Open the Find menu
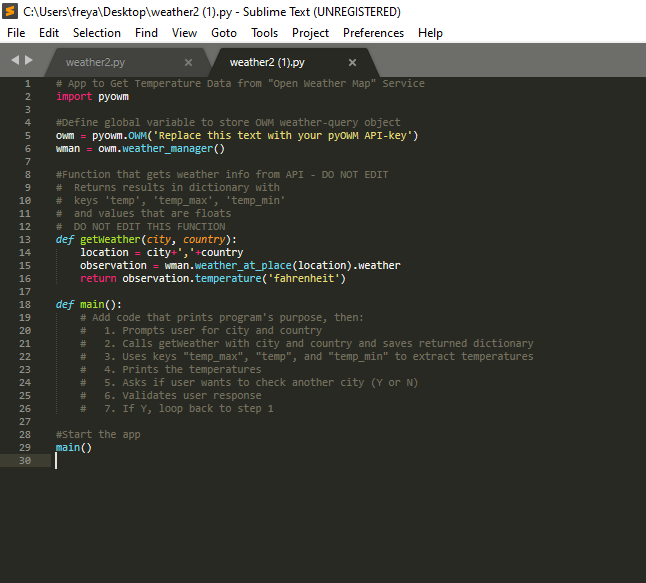The image size is (646, 583). 146,33
